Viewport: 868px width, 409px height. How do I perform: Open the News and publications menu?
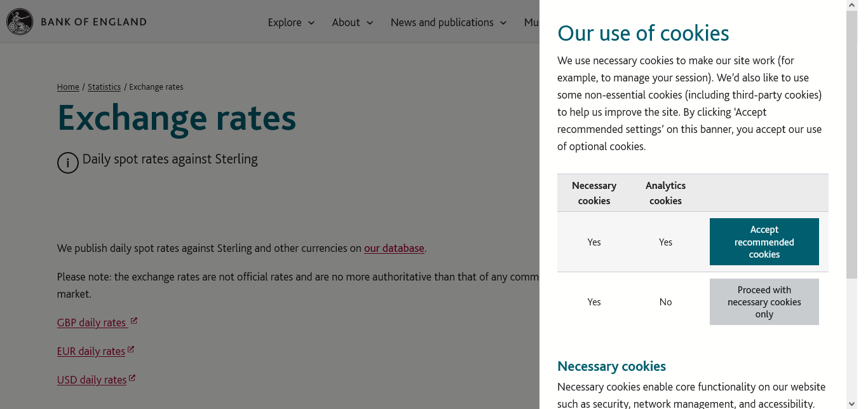[x=442, y=22]
